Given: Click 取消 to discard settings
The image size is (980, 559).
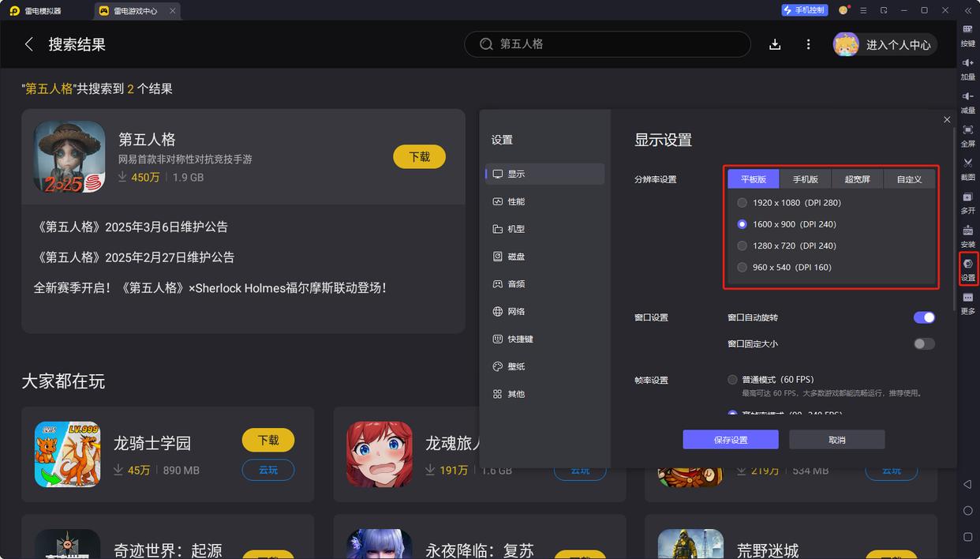Looking at the screenshot, I should pos(837,440).
